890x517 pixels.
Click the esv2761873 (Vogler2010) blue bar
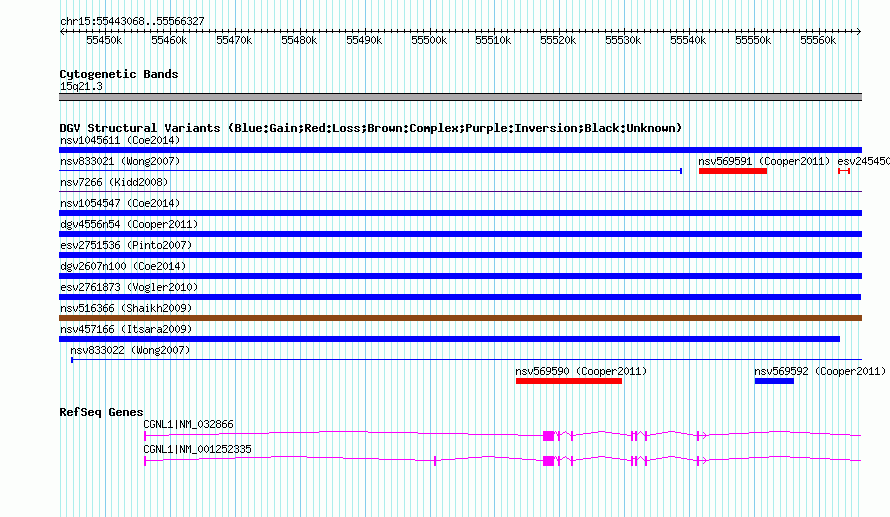(460, 297)
